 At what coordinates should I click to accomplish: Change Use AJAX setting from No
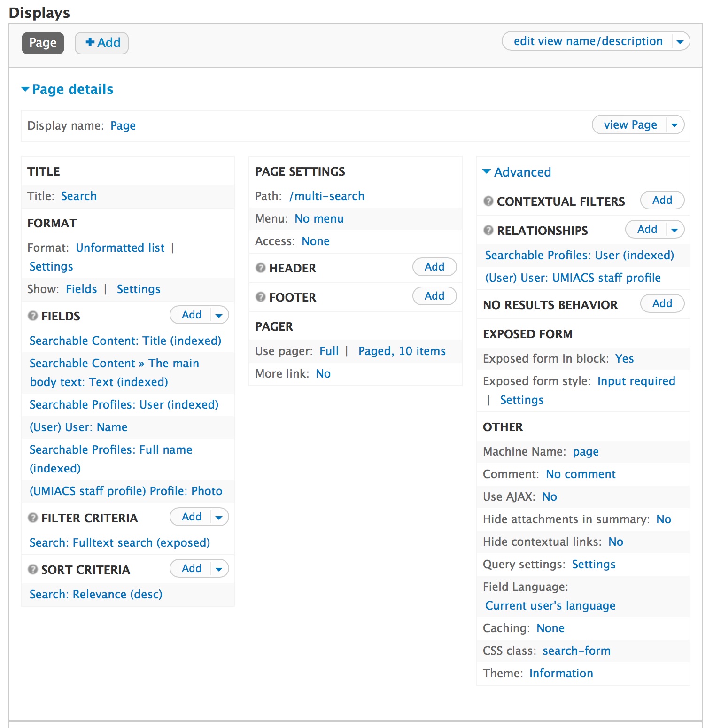(550, 496)
